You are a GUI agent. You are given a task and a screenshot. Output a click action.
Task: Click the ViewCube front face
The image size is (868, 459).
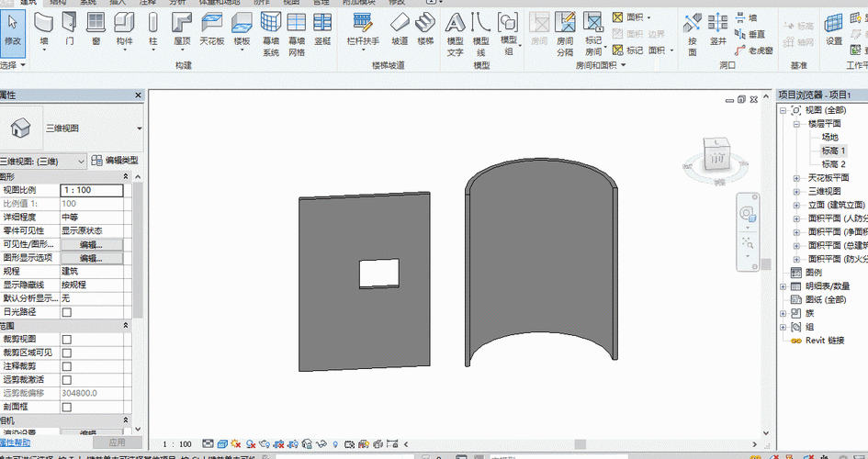(717, 158)
